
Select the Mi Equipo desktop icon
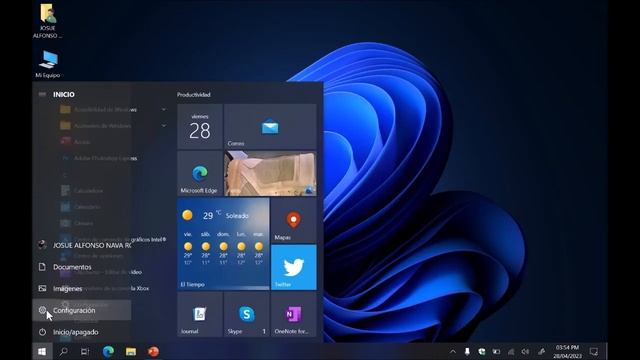coord(48,64)
